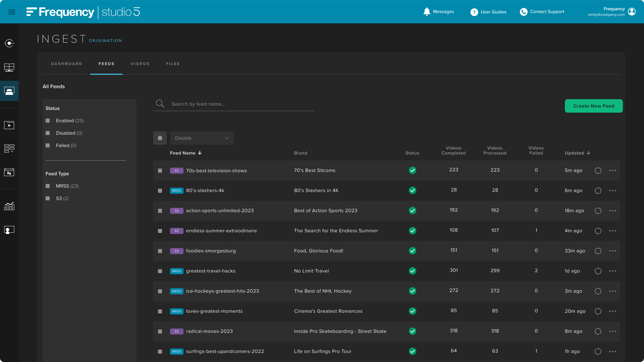This screenshot has width=644, height=362.
Task: Click the video library sidebar icon
Action: 9,125
